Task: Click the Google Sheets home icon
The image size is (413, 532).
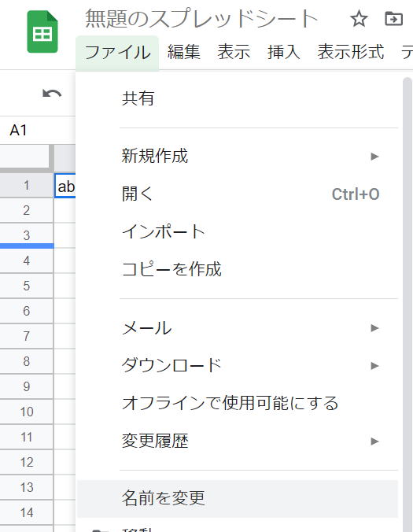Action: (42, 32)
